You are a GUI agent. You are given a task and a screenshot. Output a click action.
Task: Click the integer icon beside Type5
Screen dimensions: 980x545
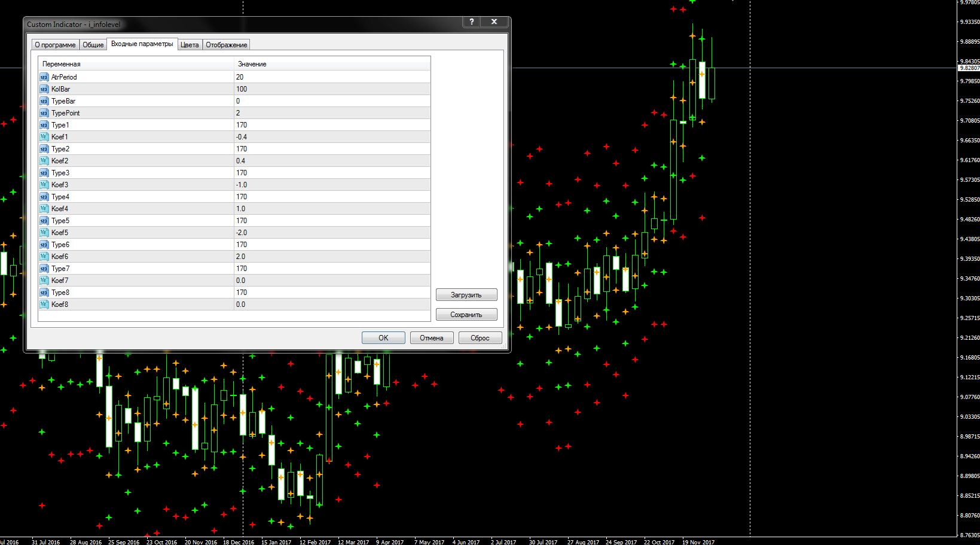(x=44, y=221)
